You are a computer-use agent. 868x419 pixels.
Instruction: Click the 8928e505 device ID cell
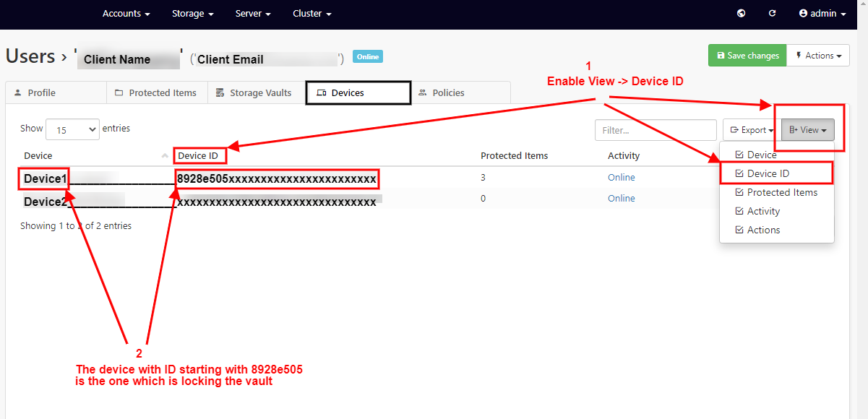click(277, 178)
